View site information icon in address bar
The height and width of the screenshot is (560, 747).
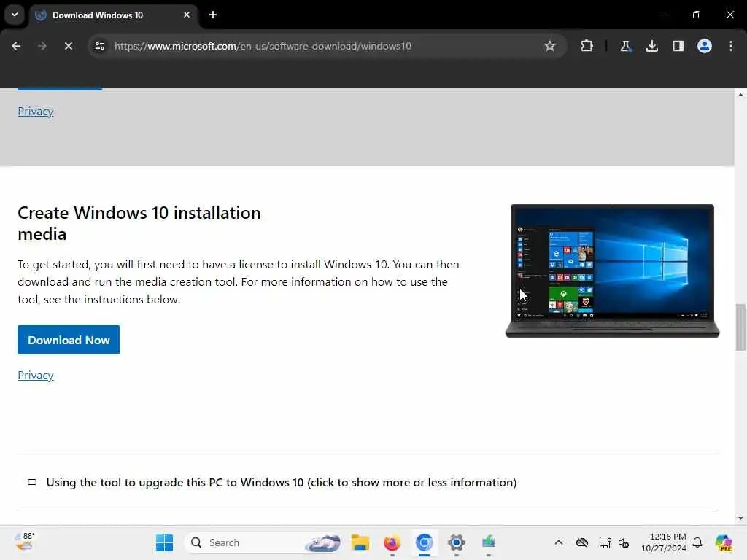click(99, 46)
